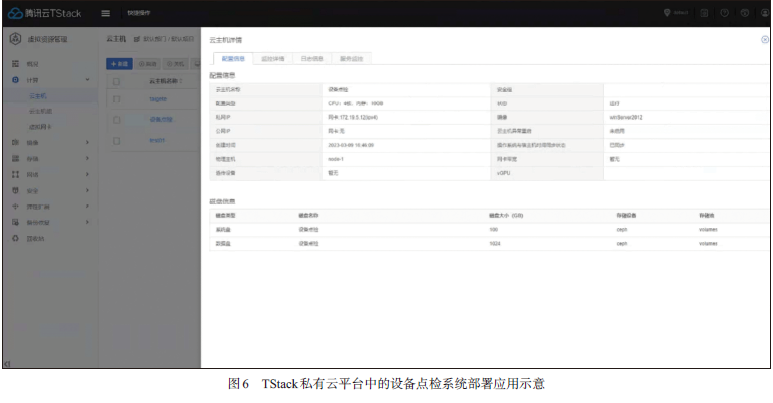The image size is (773, 403).
Task: Click the private IP value 172.19.5.12
Action: 353,117
